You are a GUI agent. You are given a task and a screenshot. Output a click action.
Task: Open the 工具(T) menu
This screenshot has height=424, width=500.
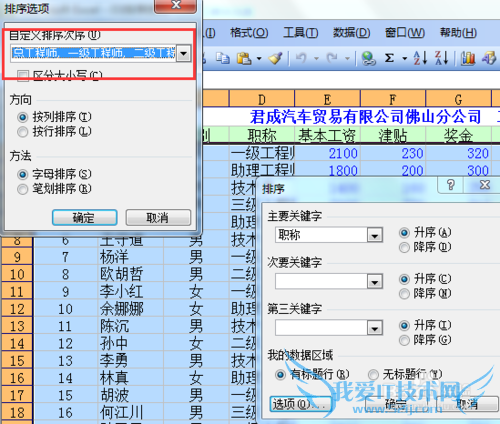pyautogui.click(x=301, y=33)
